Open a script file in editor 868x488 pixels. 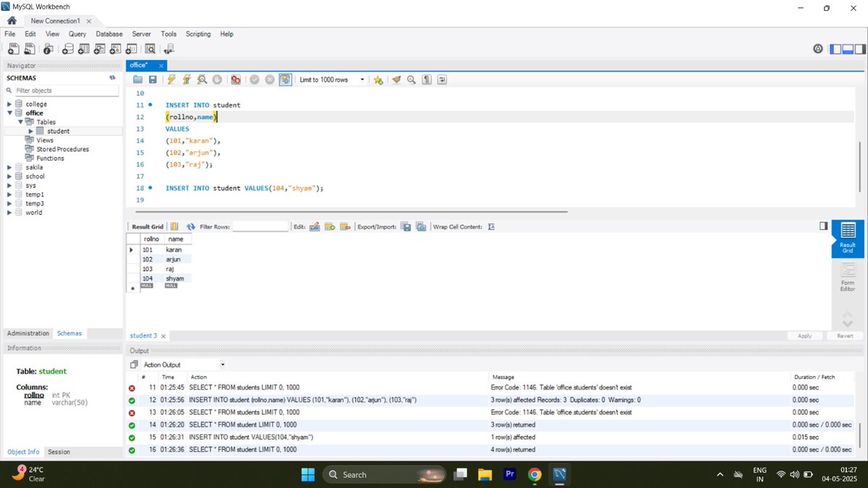coord(137,80)
